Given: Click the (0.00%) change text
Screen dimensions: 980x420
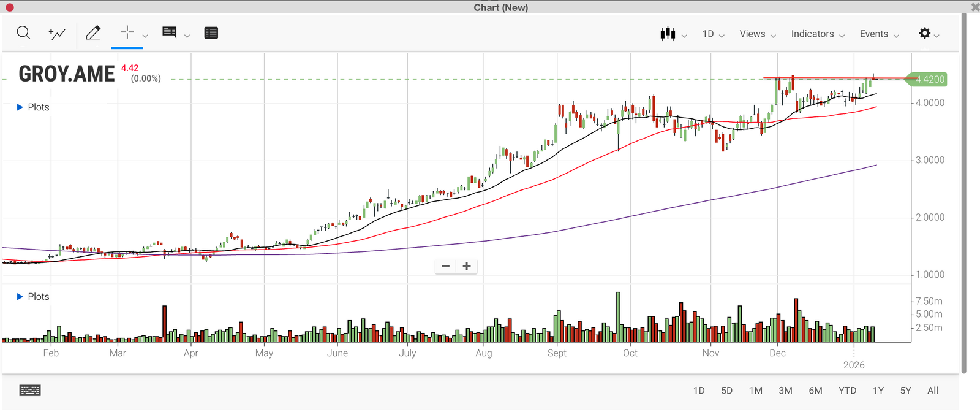Looking at the screenshot, I should click(146, 78).
